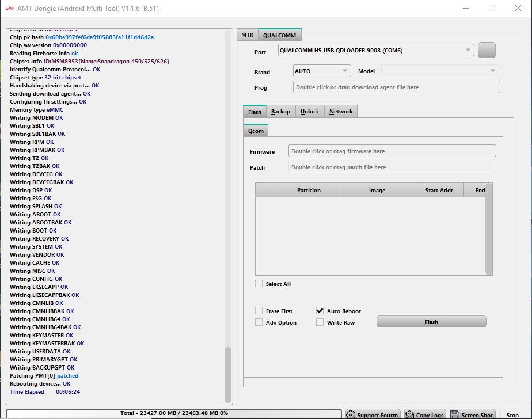Open the Backup tab

(280, 112)
